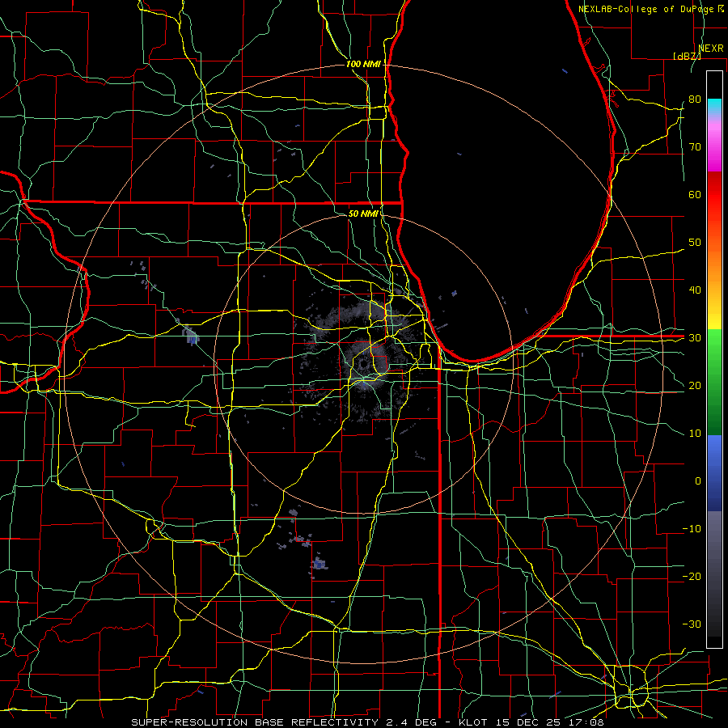Click the NEXR label above the color scale
The height and width of the screenshot is (728, 728).
tap(711, 49)
